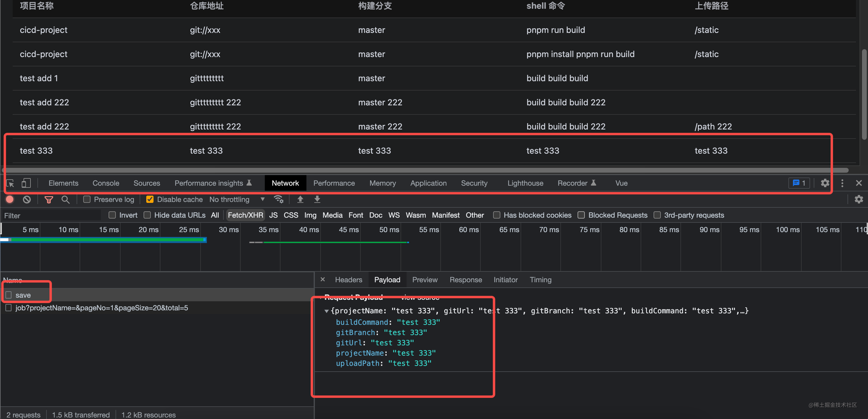Switch to the Sources tab
This screenshot has width=868, height=419.
147,183
